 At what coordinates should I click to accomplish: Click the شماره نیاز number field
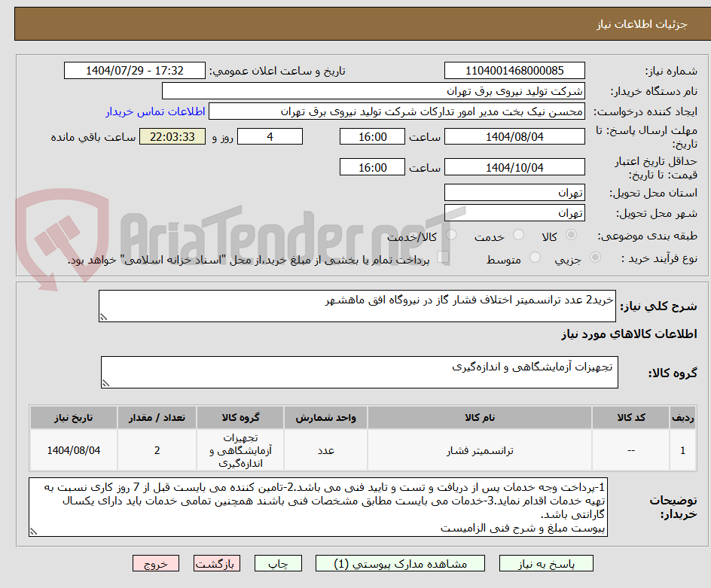click(514, 70)
